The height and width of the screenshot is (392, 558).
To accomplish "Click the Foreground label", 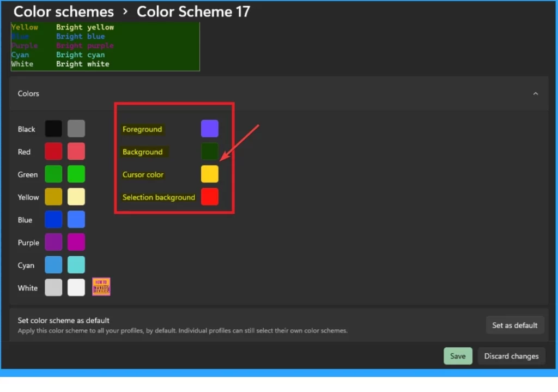I will coord(142,129).
